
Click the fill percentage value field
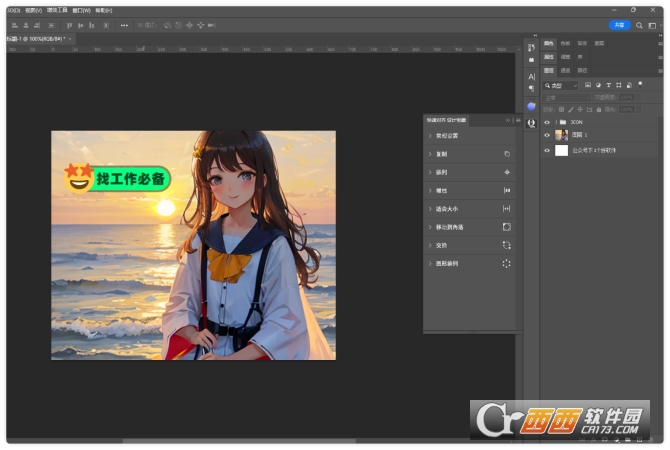click(626, 110)
